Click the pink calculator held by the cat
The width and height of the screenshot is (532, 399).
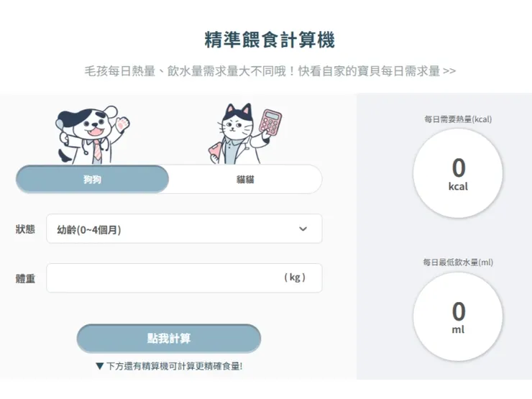270,123
